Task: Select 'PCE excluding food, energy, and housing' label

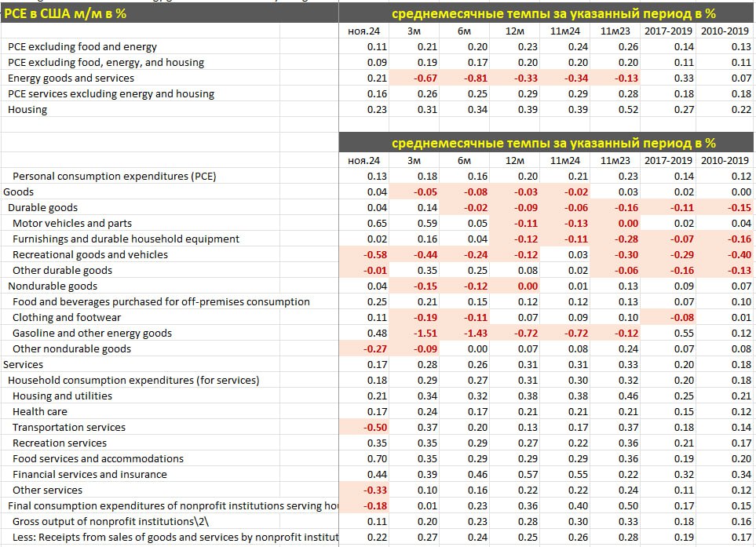Action: point(106,63)
